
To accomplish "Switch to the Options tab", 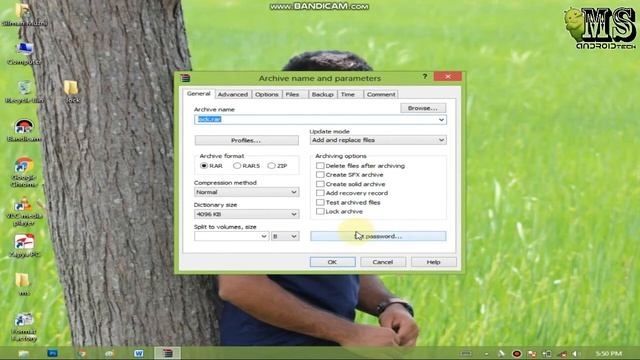I will (x=267, y=94).
